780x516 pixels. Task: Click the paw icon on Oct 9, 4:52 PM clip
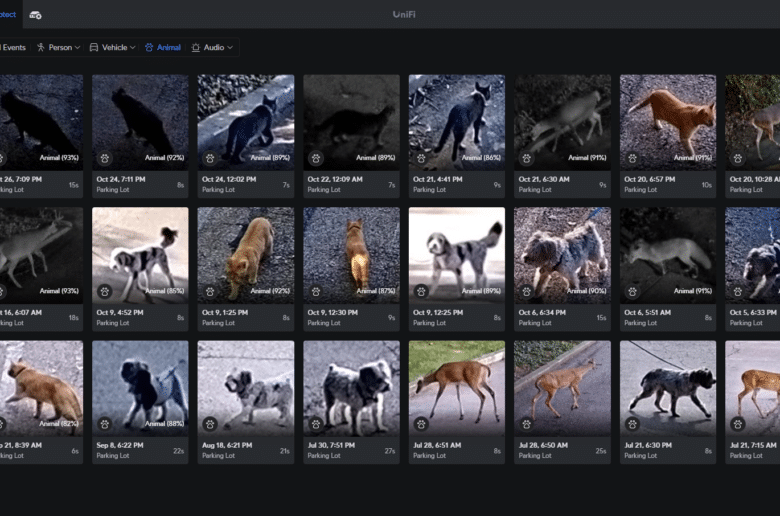click(104, 292)
